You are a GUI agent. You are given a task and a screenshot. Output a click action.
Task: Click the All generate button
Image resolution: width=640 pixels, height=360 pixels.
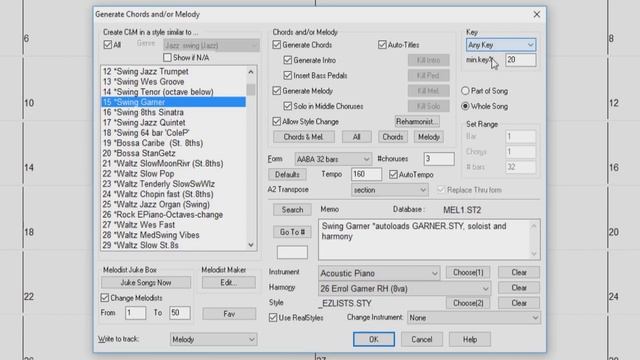click(x=357, y=137)
